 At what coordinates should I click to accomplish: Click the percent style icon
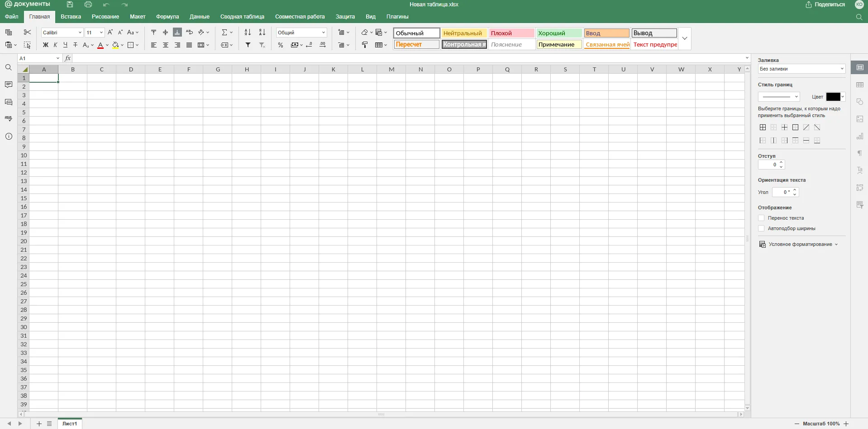pos(281,45)
